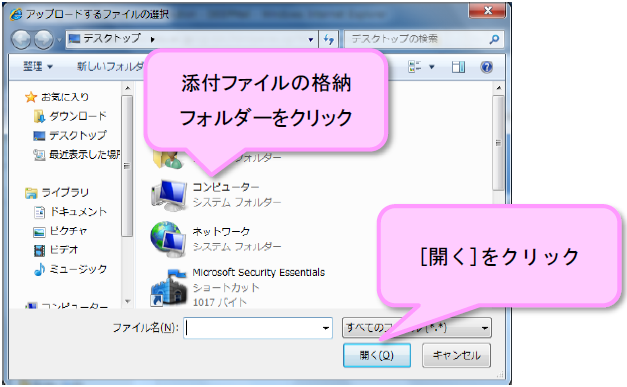
Task: Select Microsoft Security Essentials shortcut text
Action: 258,272
